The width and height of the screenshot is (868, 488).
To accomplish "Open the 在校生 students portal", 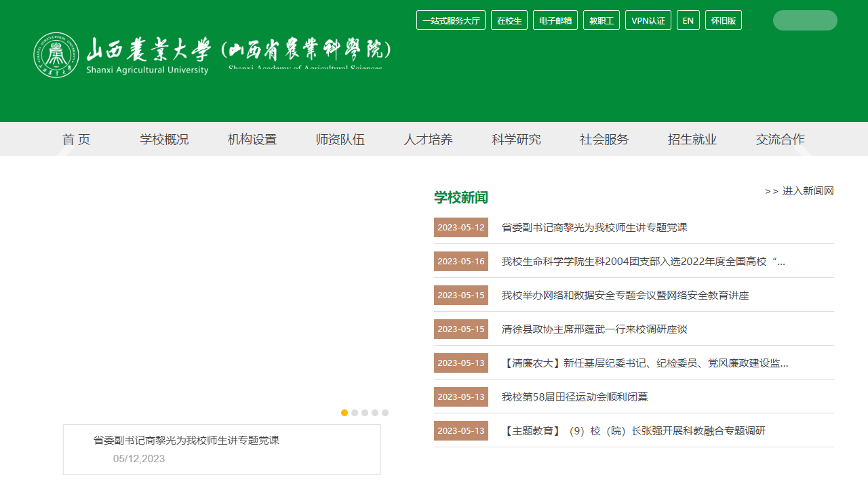I will click(x=509, y=20).
